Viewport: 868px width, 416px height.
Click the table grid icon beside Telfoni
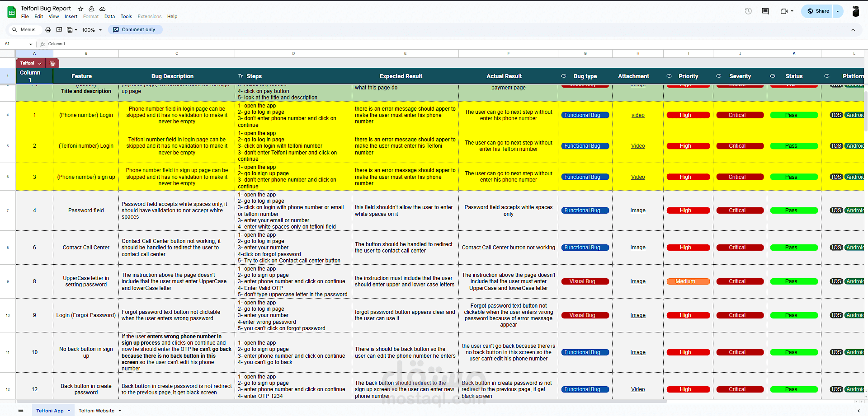53,63
